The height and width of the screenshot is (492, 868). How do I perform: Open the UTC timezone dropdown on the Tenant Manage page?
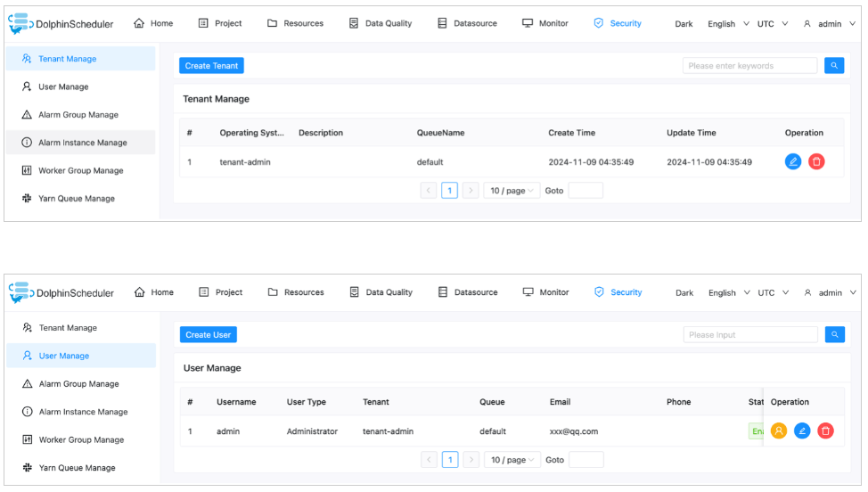coord(772,24)
